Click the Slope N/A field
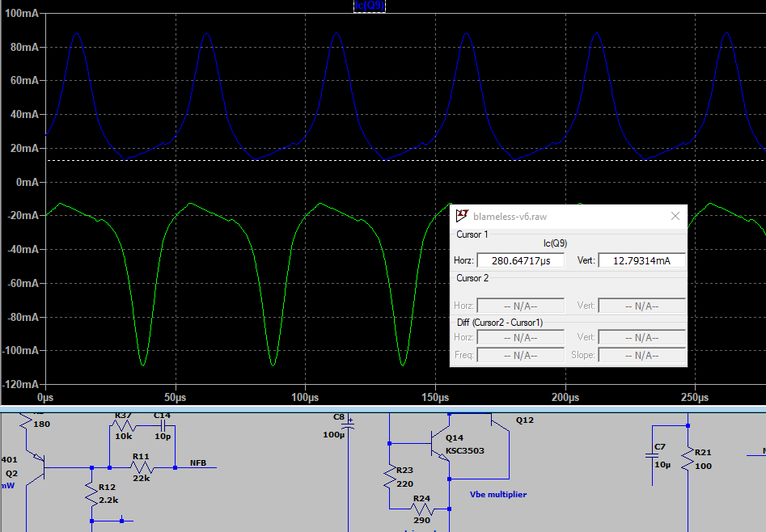This screenshot has width=766, height=532. point(641,355)
